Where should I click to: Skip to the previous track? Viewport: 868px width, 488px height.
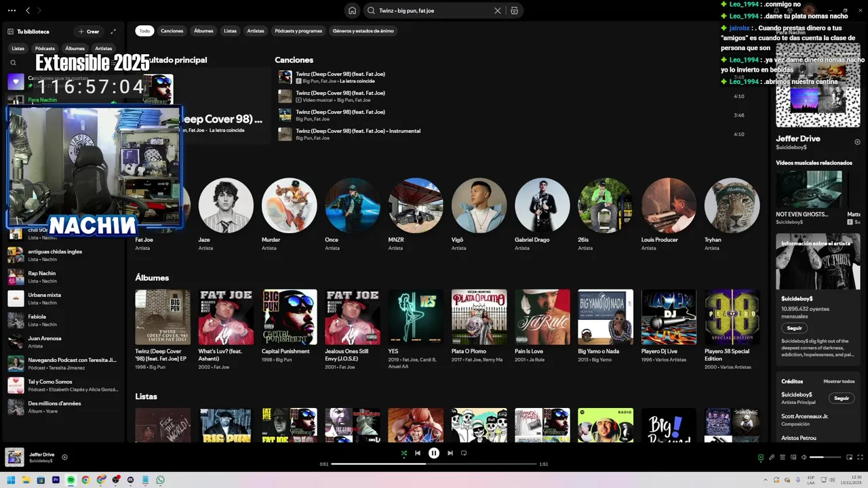pyautogui.click(x=418, y=453)
